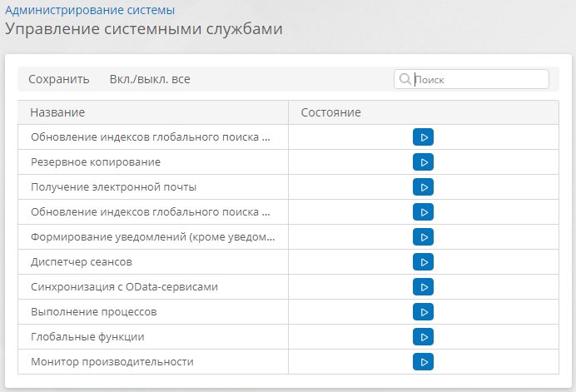This screenshot has height=392, width=576.
Task: Start the Резервное копирование service play button
Action: click(x=423, y=162)
